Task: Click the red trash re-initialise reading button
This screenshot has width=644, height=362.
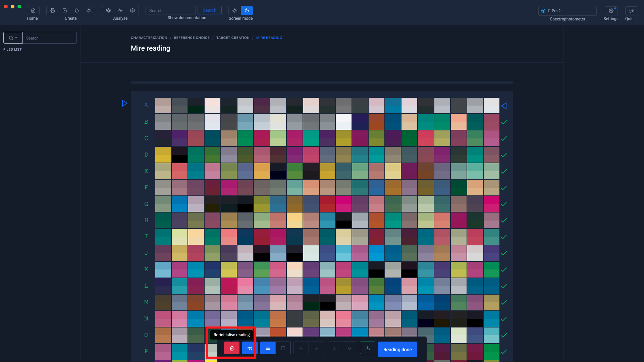Action: [x=231, y=348]
